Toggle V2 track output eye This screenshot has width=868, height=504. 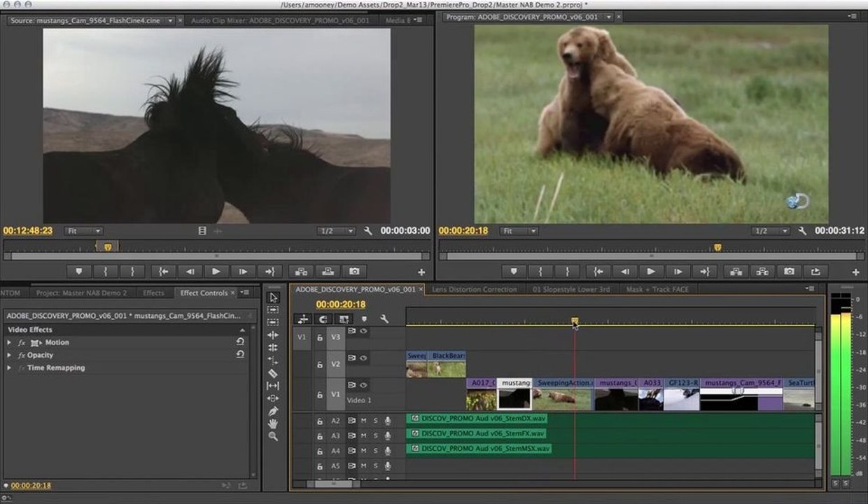point(364,358)
